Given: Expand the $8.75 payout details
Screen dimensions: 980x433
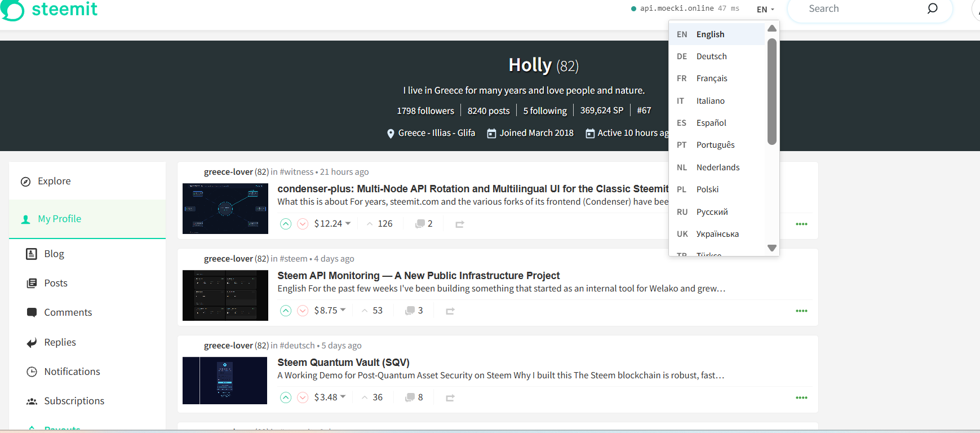Looking at the screenshot, I should point(330,311).
